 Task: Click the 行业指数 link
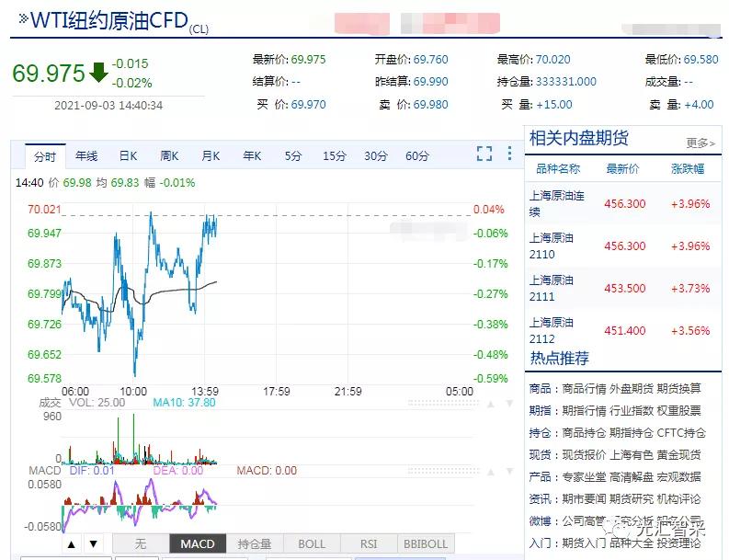point(631,411)
